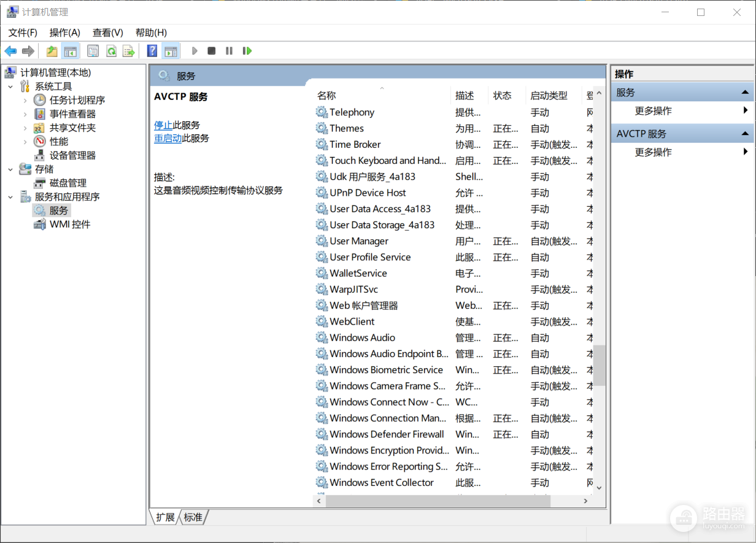Open Help via the question mark icon

pos(152,51)
